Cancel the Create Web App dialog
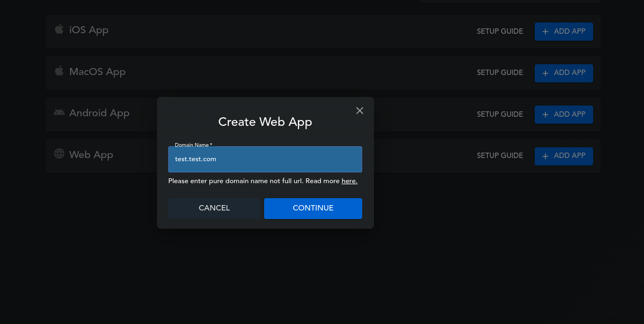Image resolution: width=644 pixels, height=324 pixels. (x=214, y=208)
